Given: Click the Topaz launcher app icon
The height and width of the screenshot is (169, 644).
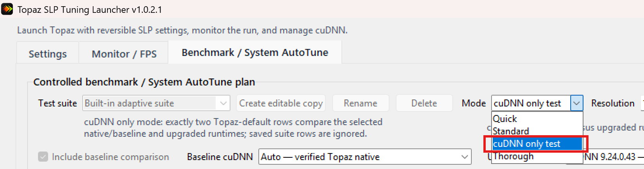Looking at the screenshot, I should pos(7,9).
